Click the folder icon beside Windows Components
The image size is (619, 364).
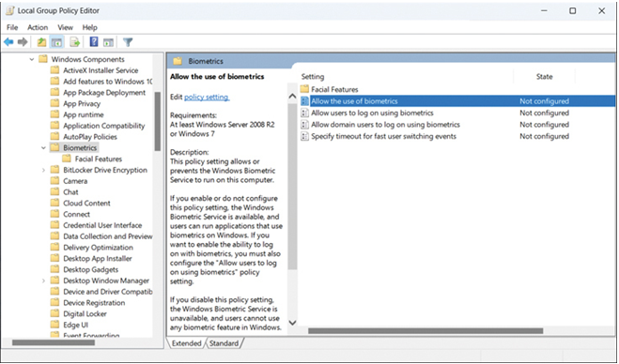pyautogui.click(x=43, y=59)
